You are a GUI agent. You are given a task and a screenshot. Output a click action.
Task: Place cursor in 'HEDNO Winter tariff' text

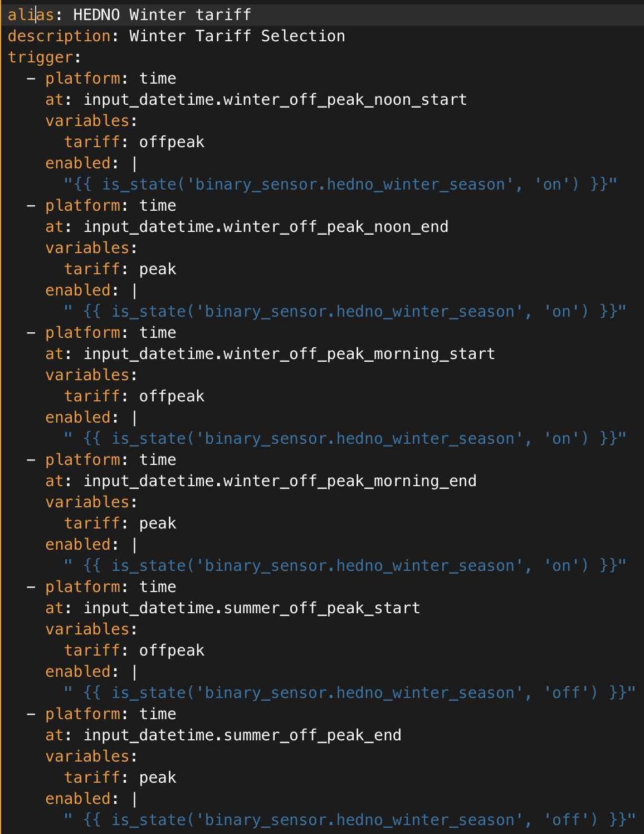[162, 14]
